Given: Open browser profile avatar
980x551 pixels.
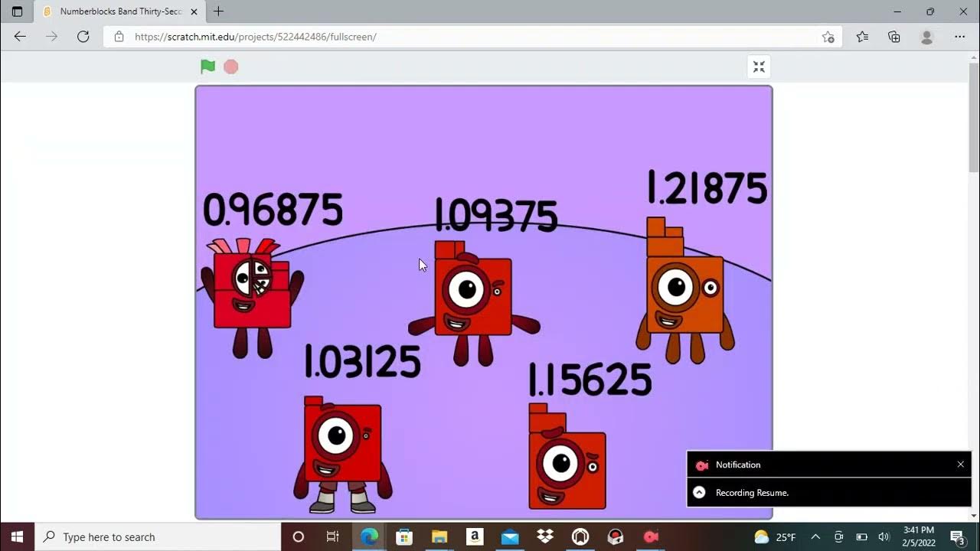Looking at the screenshot, I should [x=927, y=37].
